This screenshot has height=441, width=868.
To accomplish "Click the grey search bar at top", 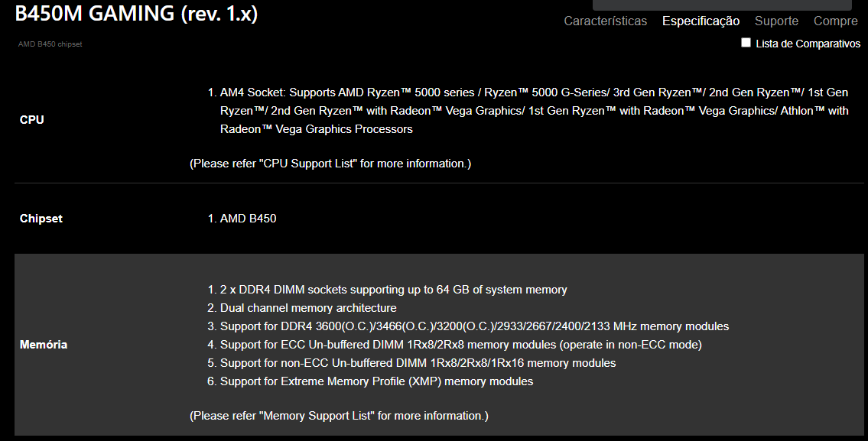I will (x=722, y=5).
